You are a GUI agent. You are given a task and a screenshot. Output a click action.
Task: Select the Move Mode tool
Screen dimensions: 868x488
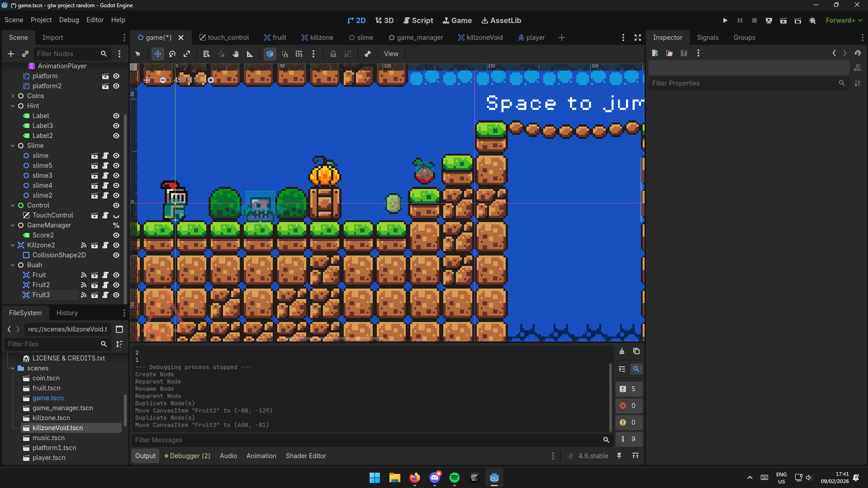point(157,54)
